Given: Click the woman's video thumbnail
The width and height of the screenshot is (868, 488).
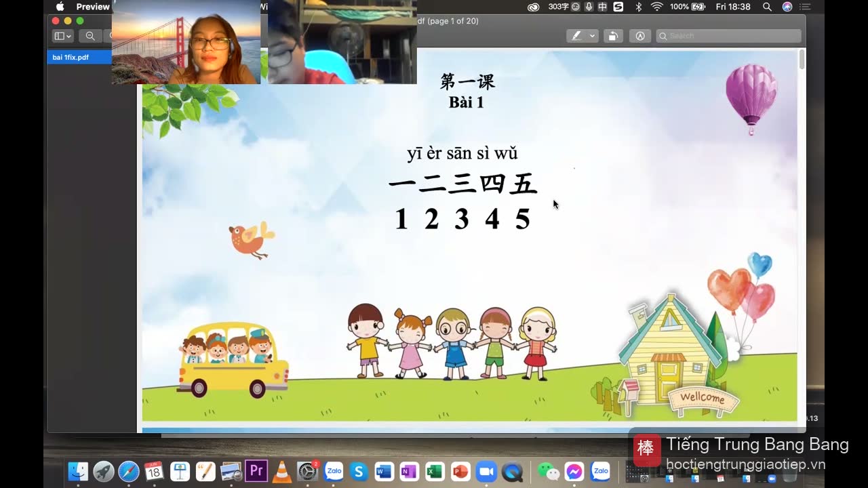Looking at the screenshot, I should point(186,42).
